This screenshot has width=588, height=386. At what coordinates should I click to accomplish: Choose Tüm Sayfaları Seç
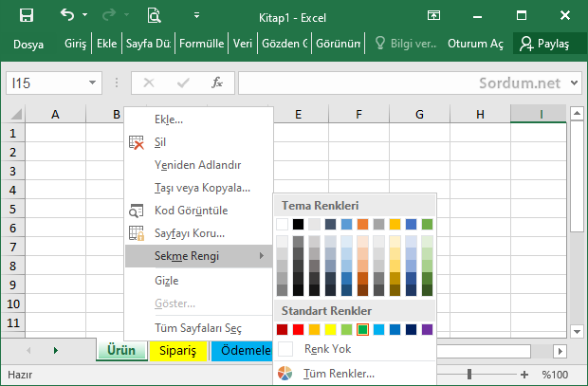[x=199, y=328]
